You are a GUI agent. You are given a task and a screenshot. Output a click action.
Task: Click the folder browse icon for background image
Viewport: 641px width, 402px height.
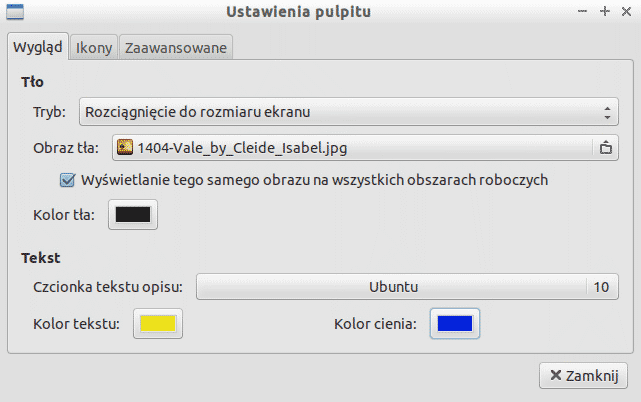click(605, 148)
